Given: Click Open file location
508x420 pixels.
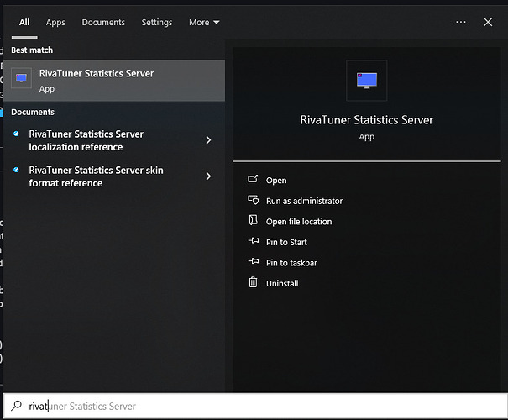Looking at the screenshot, I should (x=299, y=222).
